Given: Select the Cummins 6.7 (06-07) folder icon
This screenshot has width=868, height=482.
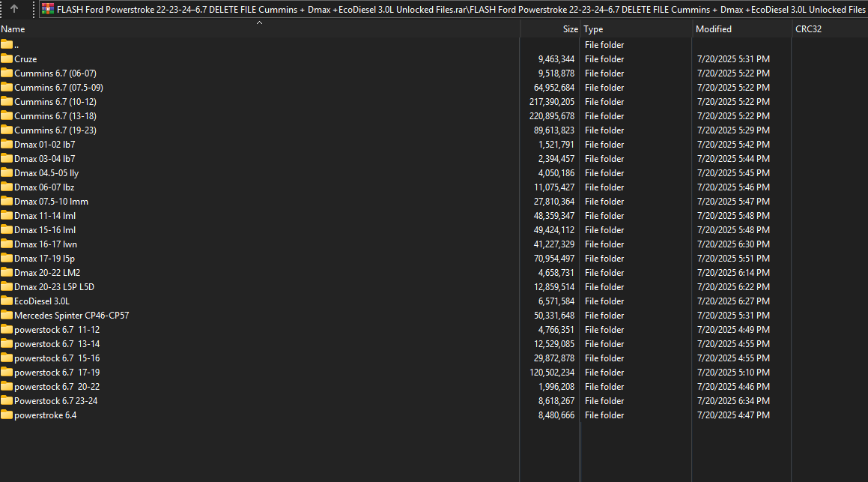Looking at the screenshot, I should pos(7,73).
